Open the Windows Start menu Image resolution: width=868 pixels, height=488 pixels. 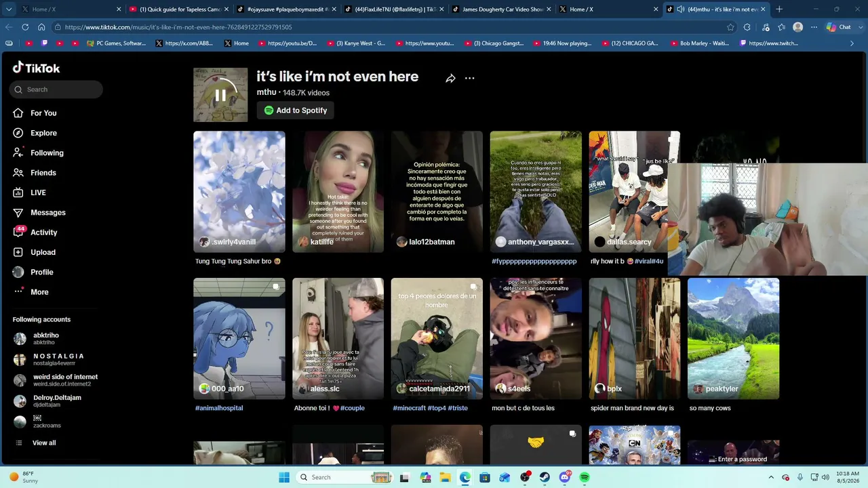(x=284, y=477)
